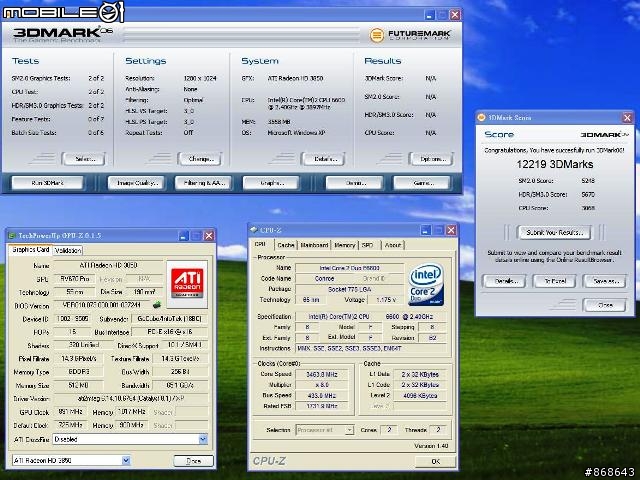Viewport: 640px width, 480px height.
Task: Click the GPU Name field in GPU-Z
Action: coord(108,265)
